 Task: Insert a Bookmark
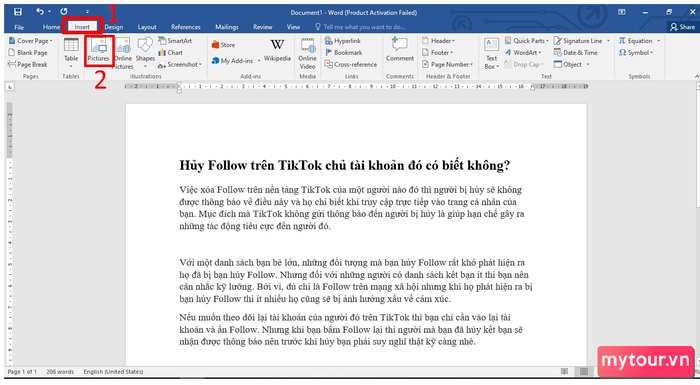(x=343, y=53)
